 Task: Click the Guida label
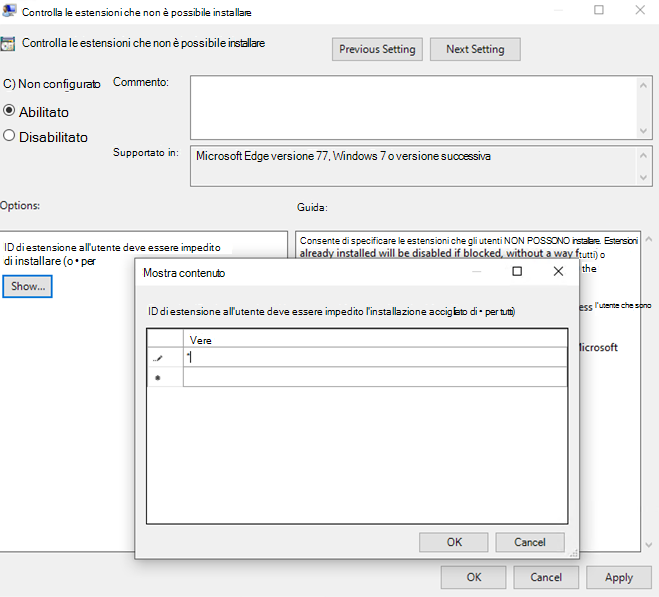coord(312,207)
